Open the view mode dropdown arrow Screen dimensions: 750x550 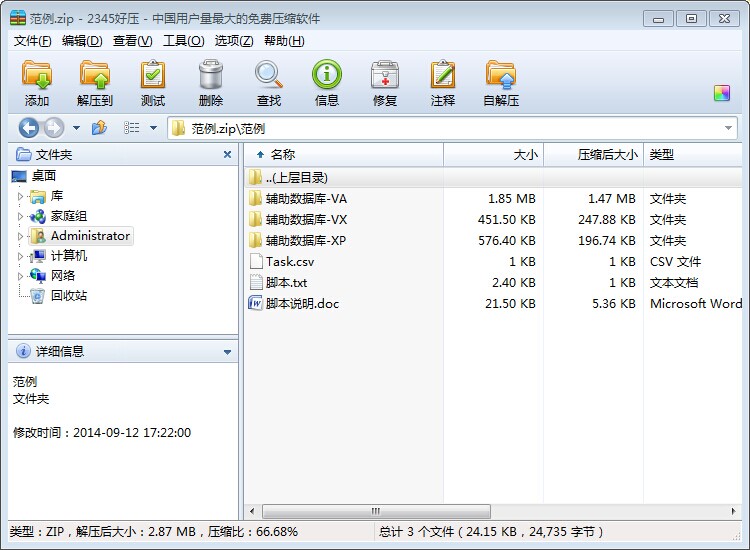pos(154,128)
